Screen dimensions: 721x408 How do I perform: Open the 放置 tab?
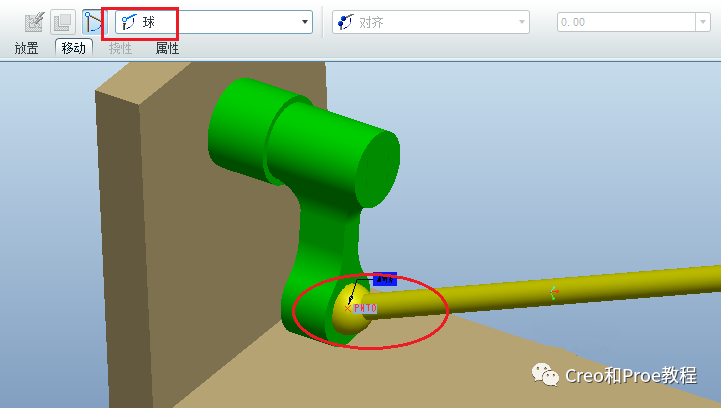pos(26,48)
